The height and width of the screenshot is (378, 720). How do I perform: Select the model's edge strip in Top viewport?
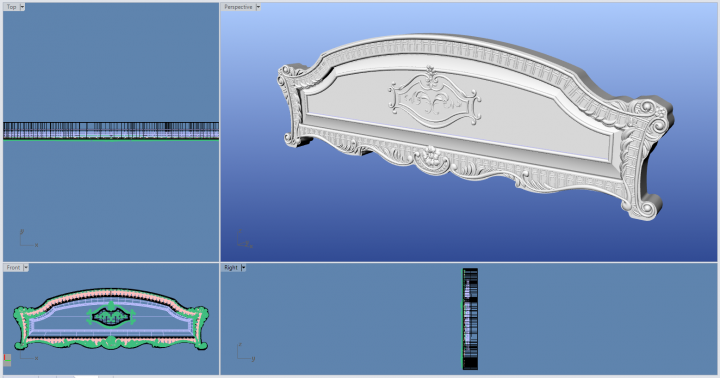pyautogui.click(x=111, y=131)
